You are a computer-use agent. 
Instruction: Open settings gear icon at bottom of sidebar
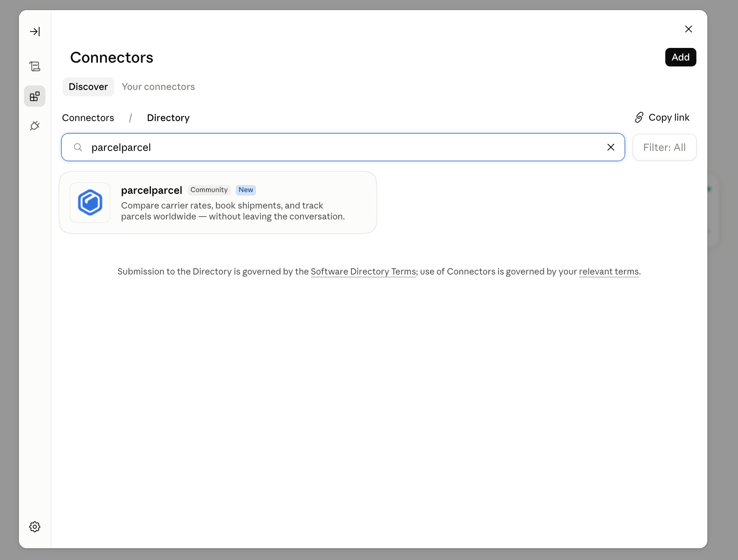pyautogui.click(x=35, y=527)
